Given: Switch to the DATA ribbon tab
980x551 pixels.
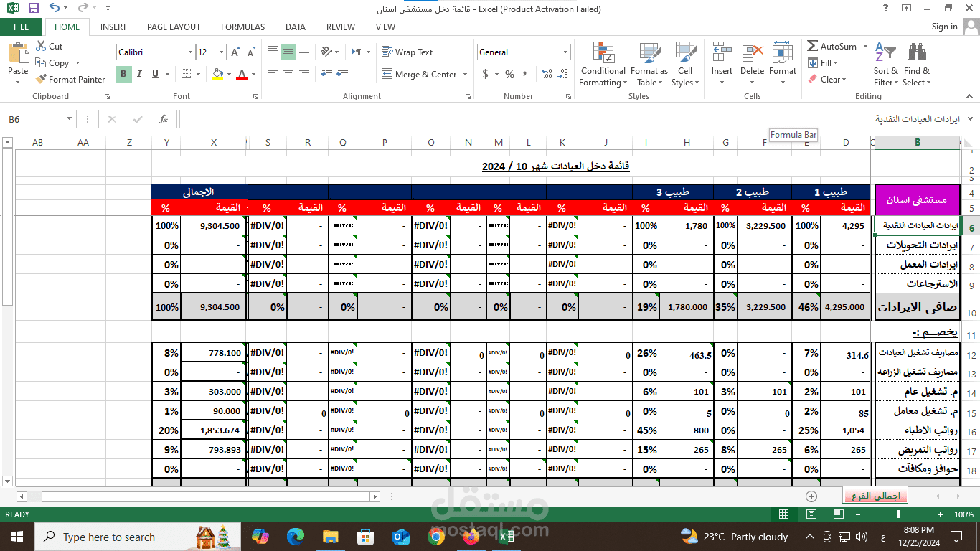Looking at the screenshot, I should tap(296, 27).
